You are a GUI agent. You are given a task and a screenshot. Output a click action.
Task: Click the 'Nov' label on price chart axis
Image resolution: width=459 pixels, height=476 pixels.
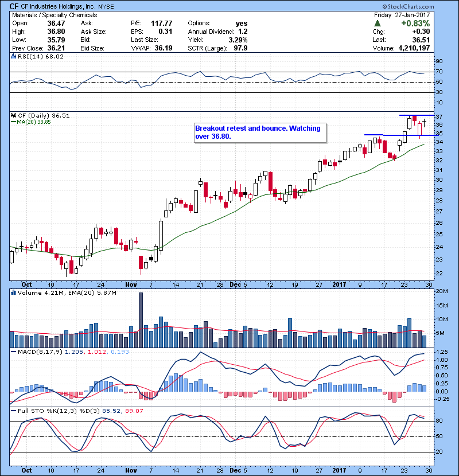[131, 284]
